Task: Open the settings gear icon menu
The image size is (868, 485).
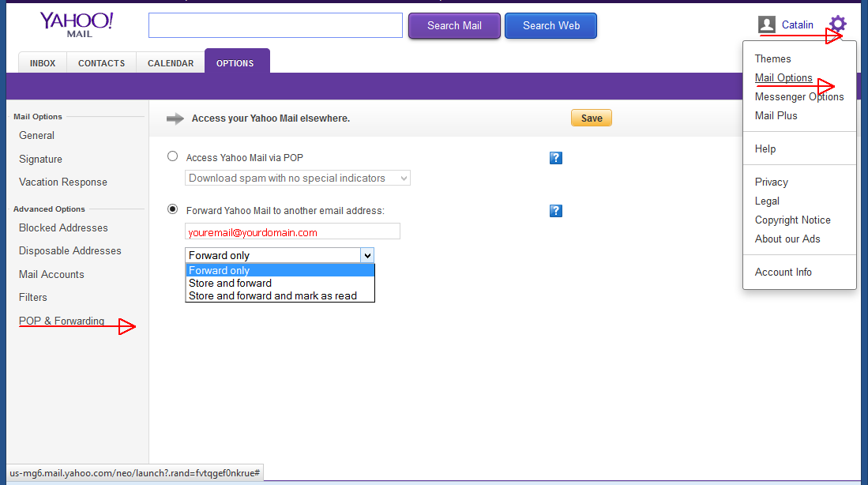Action: click(837, 24)
